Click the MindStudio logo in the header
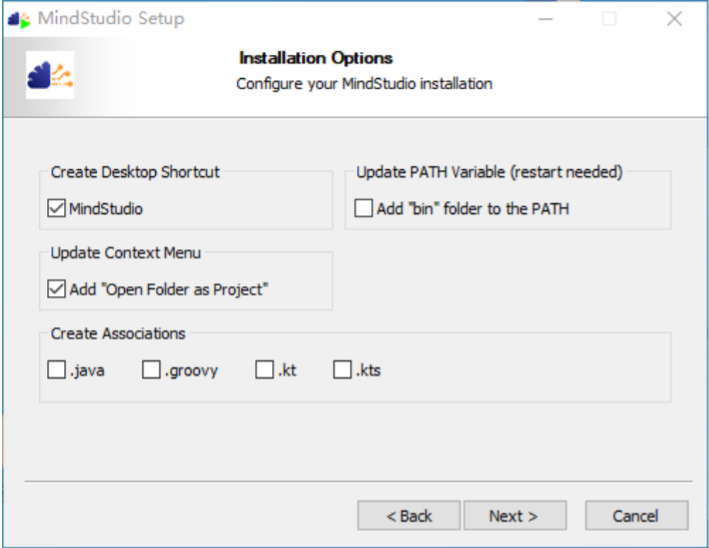This screenshot has width=709, height=548. [50, 75]
